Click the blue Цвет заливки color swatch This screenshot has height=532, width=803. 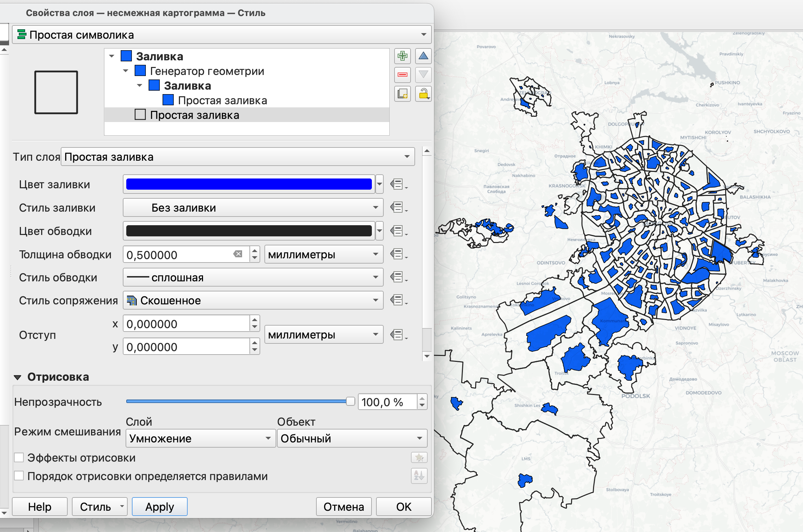tap(249, 184)
